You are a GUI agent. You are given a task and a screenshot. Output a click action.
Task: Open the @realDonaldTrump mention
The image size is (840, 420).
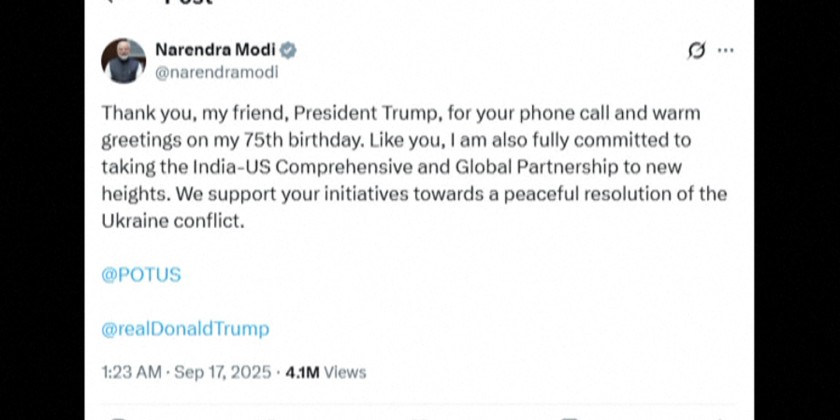(x=185, y=328)
